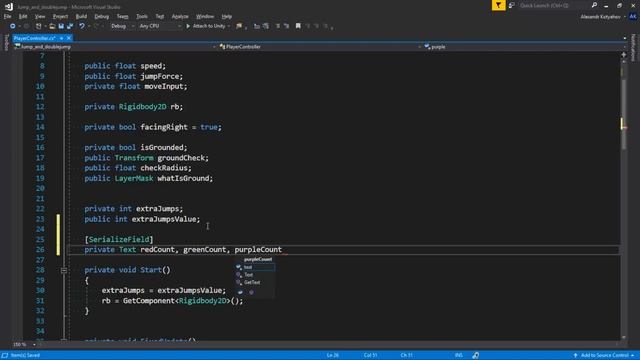The height and width of the screenshot is (360, 640).
Task: Click the green Attach to Unity play icon
Action: click(188, 26)
